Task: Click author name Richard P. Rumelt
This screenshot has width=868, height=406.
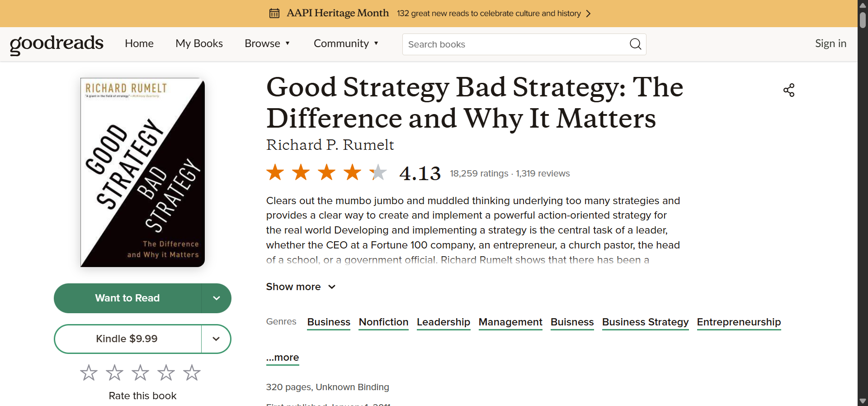Action: tap(330, 145)
